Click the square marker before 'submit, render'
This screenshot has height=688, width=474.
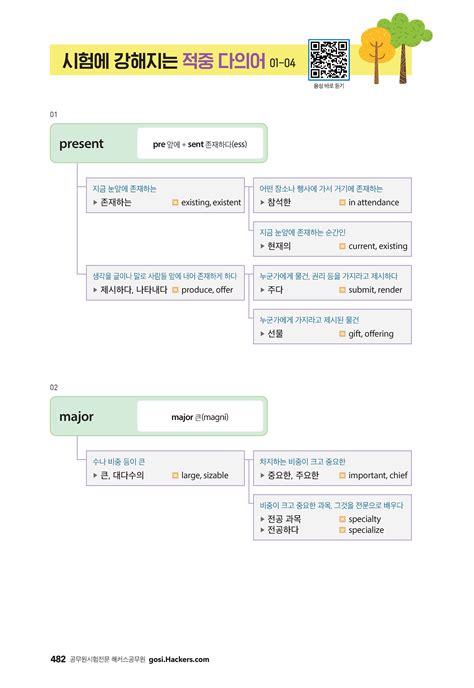[342, 290]
